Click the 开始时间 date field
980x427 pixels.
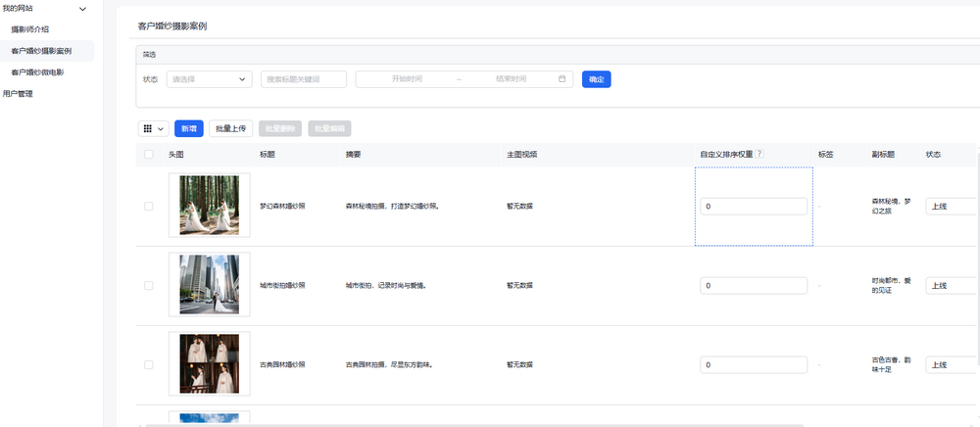click(407, 79)
